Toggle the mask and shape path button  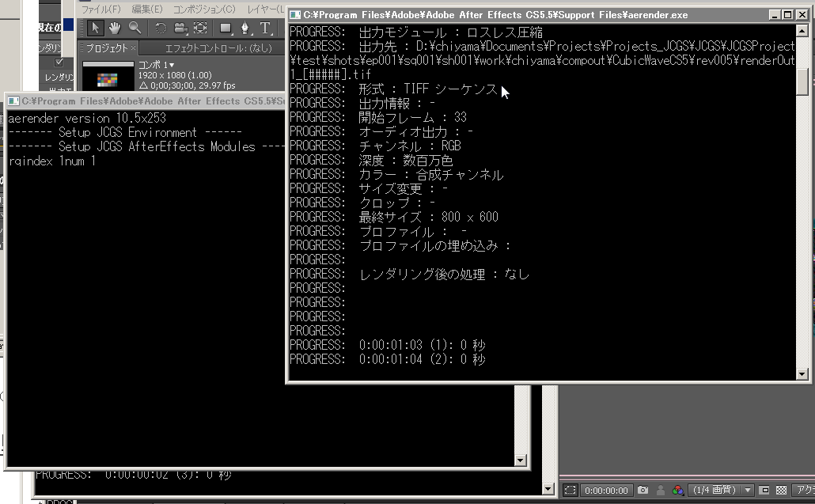point(570,490)
